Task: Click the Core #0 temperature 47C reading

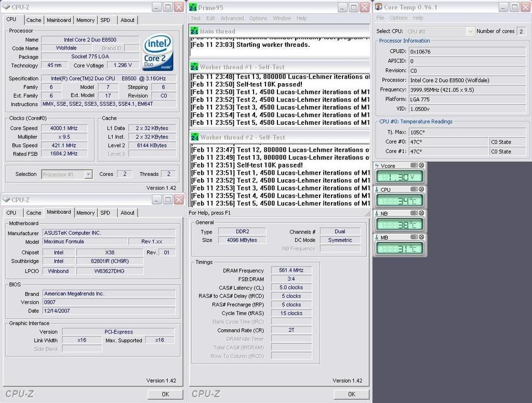Action: [x=448, y=142]
